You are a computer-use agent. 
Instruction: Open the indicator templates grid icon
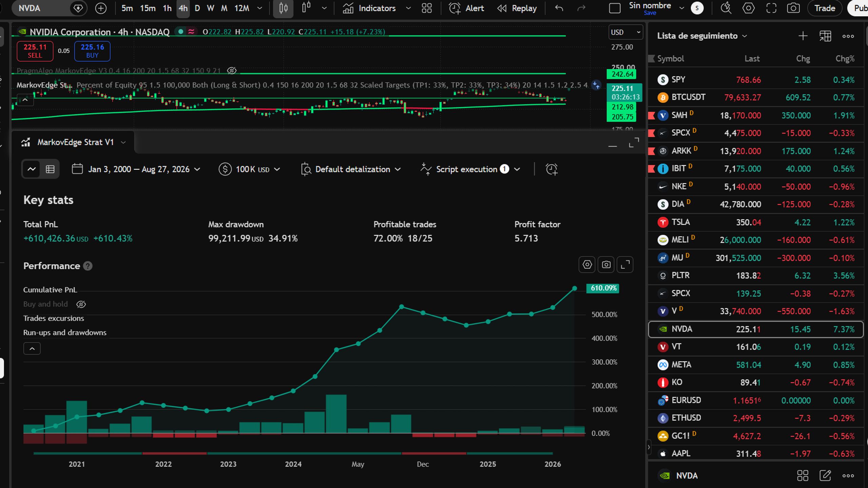point(427,8)
